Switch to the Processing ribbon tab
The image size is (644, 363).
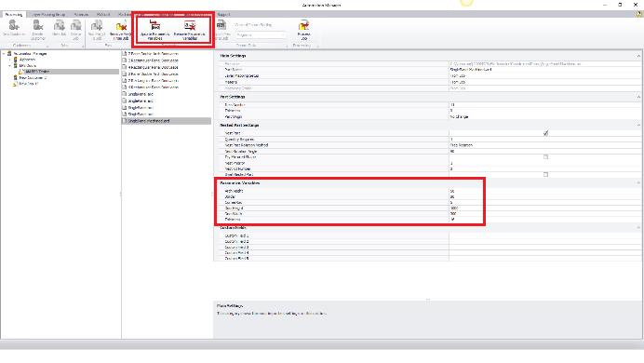coord(14,14)
